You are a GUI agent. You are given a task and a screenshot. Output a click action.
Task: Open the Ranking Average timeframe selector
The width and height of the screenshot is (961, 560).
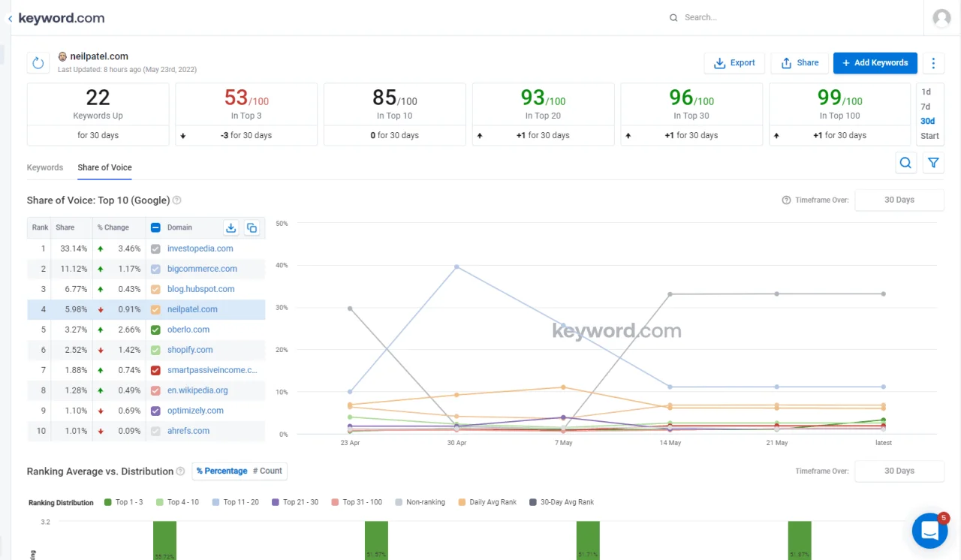click(899, 471)
